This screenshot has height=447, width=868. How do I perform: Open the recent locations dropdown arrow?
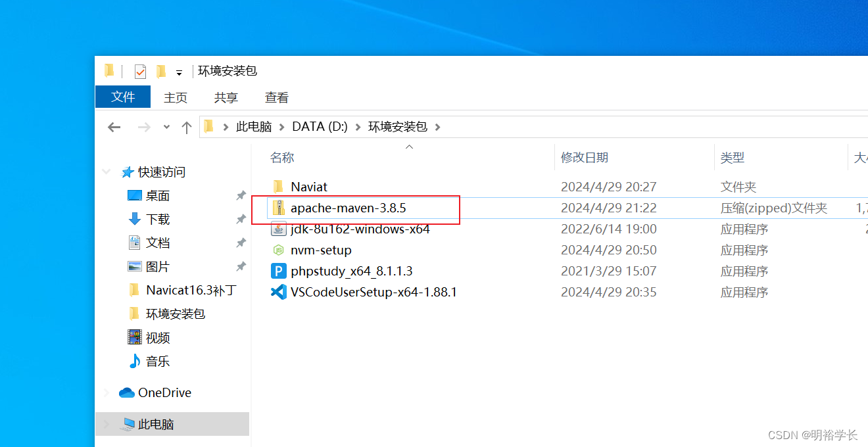coord(167,127)
